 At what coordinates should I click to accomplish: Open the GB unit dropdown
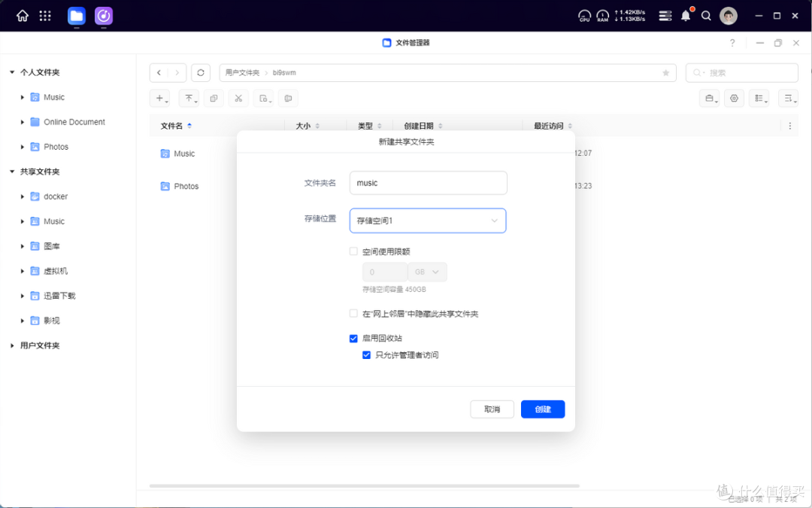click(427, 272)
